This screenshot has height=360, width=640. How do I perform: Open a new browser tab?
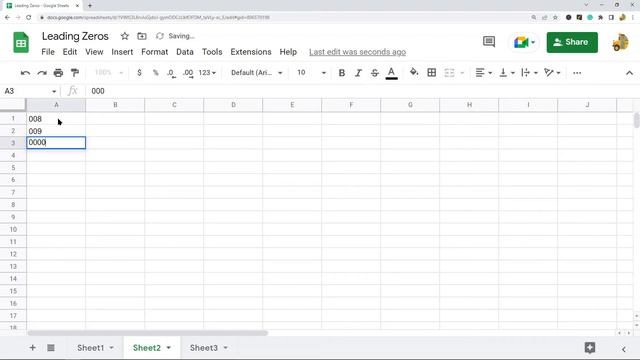pos(90,6)
